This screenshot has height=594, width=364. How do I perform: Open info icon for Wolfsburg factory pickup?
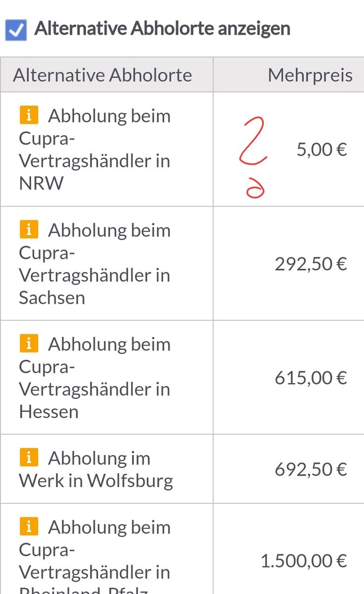[x=29, y=458]
